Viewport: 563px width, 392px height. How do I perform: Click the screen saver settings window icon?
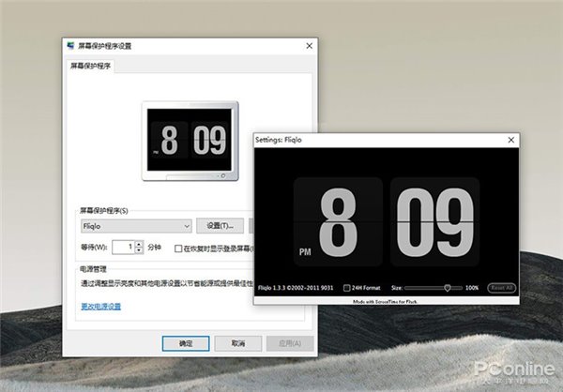tap(70, 46)
